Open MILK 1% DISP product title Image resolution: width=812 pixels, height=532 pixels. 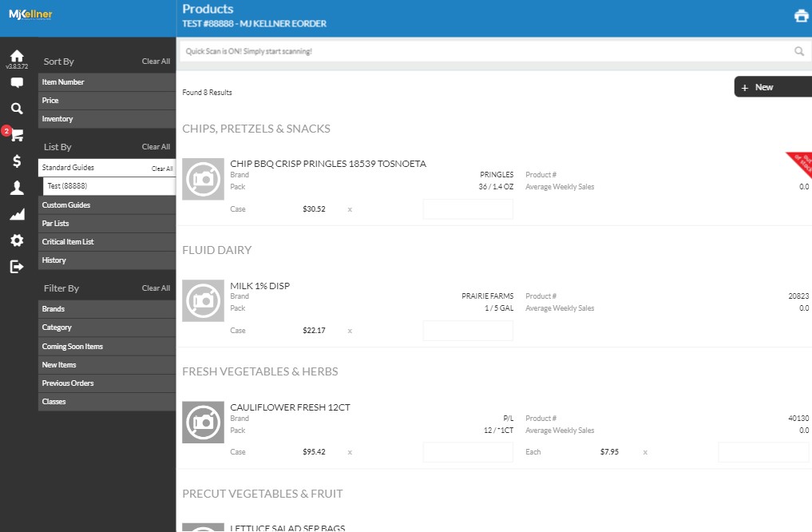tap(260, 285)
